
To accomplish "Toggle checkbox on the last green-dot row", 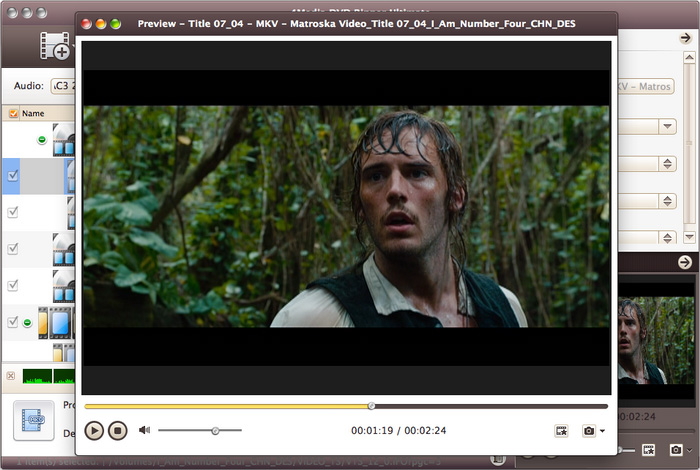I will 13,322.
